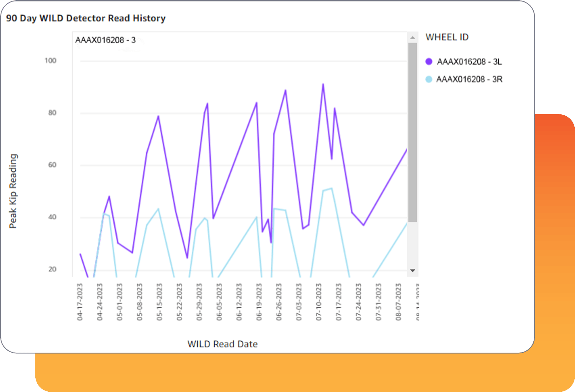This screenshot has height=392, width=575.
Task: Click the highest purple peak near 07-10-2023
Action: (x=323, y=84)
